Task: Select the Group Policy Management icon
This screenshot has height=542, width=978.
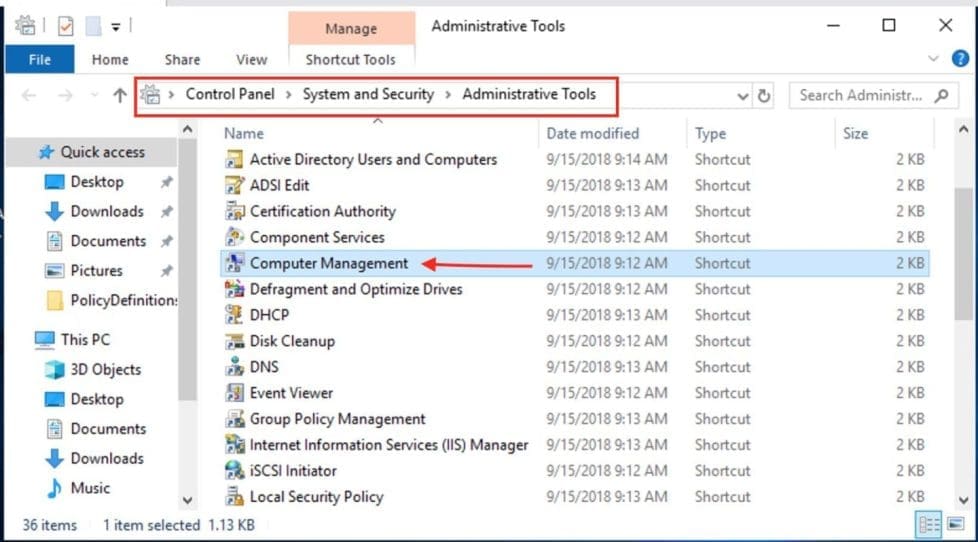Action: pyautogui.click(x=234, y=419)
